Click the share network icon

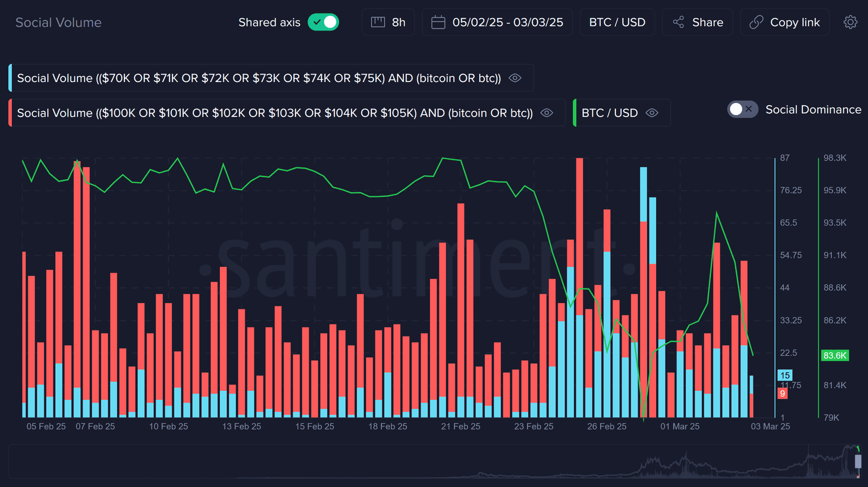pos(679,22)
